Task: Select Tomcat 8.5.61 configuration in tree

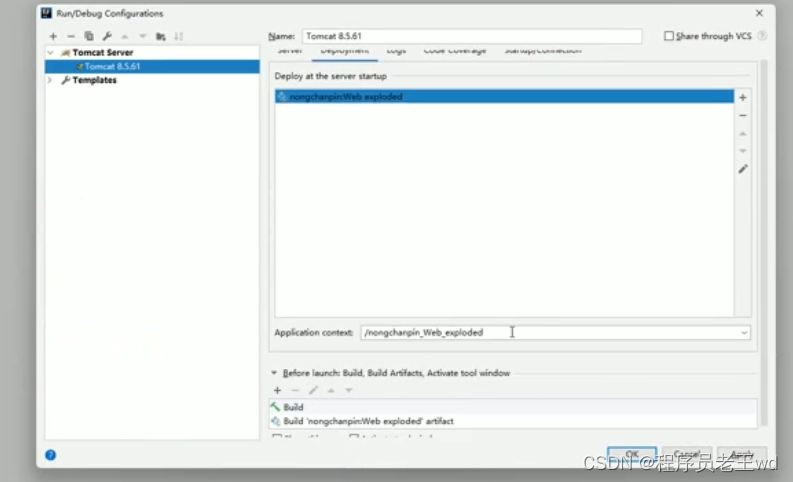Action: [152, 66]
